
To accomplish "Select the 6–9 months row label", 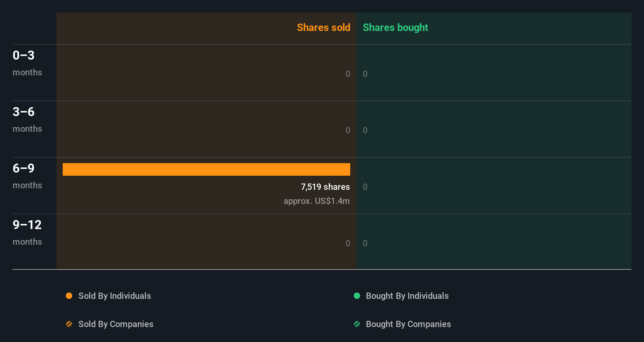I will [27, 176].
